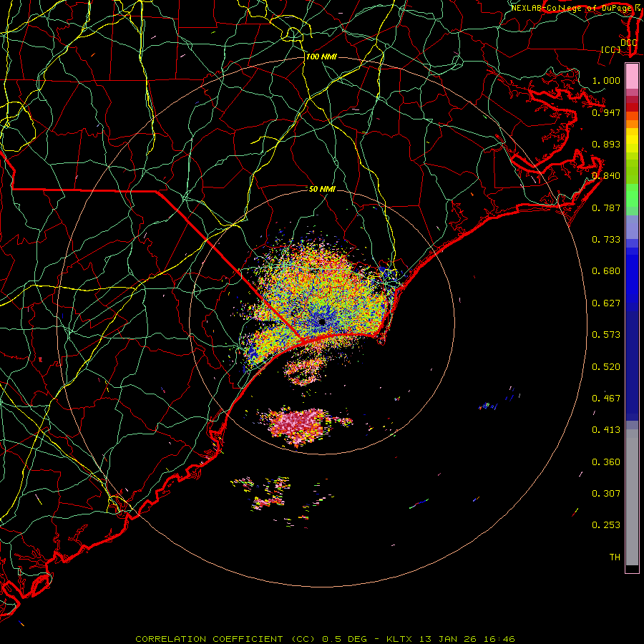This screenshot has width=644, height=644.
Task: Select the 0.893 legend value
Action: coord(606,144)
